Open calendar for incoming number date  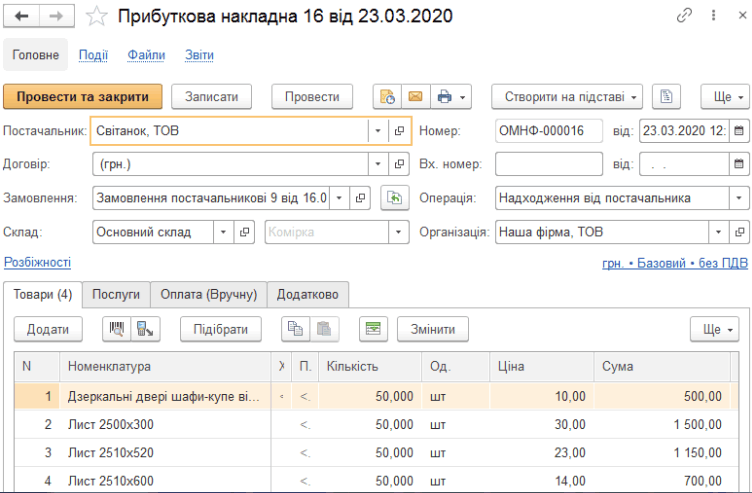(x=739, y=164)
